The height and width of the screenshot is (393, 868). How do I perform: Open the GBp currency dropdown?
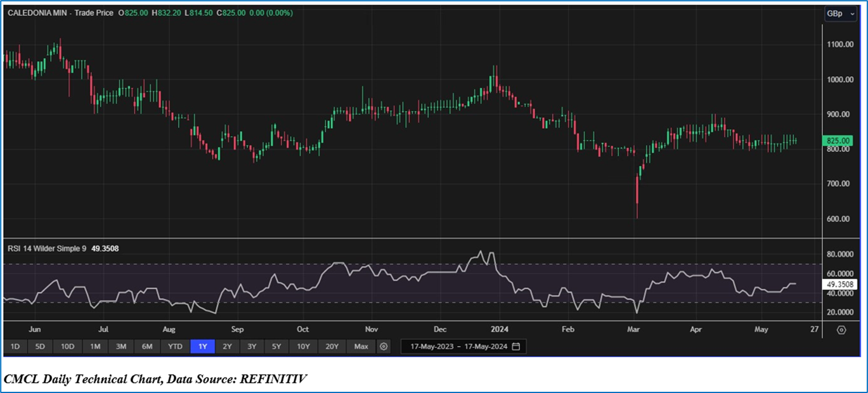[x=841, y=14]
